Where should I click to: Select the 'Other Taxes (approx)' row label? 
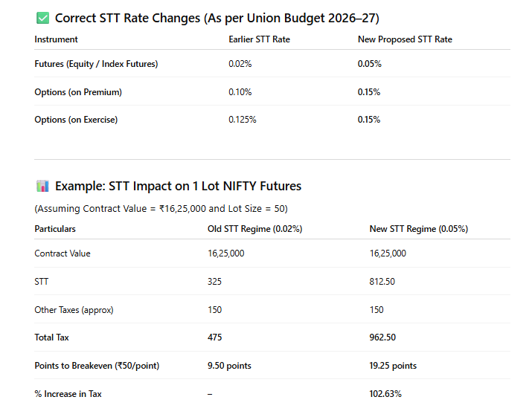[74, 310]
